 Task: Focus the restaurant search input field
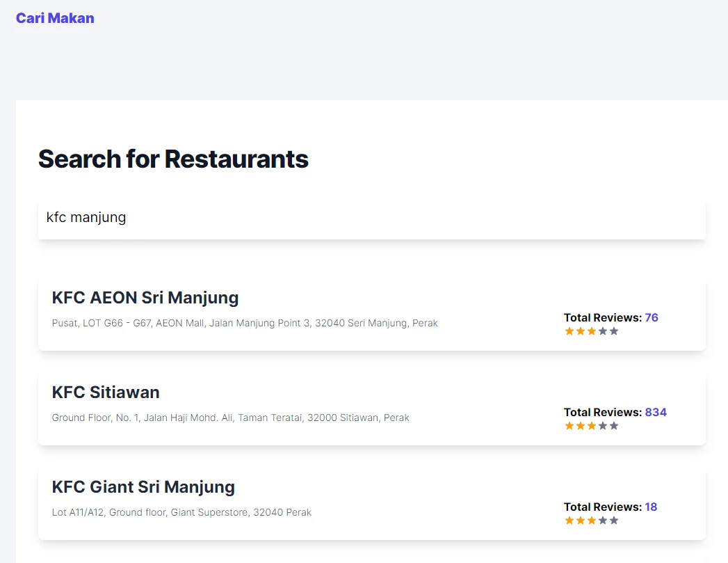(371, 218)
